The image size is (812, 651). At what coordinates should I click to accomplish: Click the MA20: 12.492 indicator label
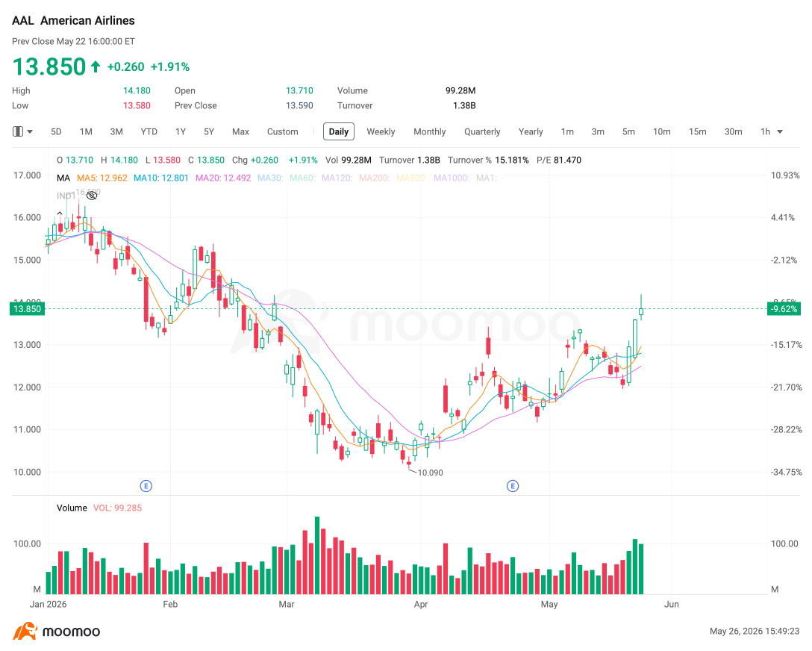(223, 178)
